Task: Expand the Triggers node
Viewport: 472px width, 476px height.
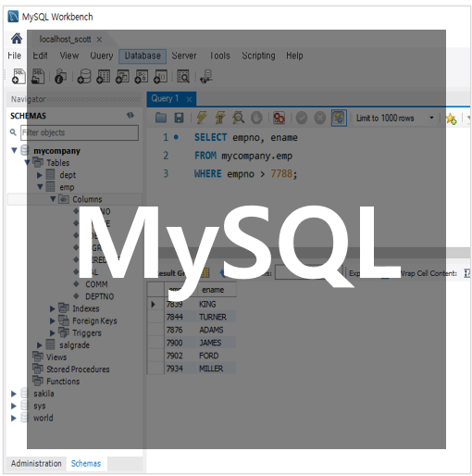Action: click(x=52, y=333)
